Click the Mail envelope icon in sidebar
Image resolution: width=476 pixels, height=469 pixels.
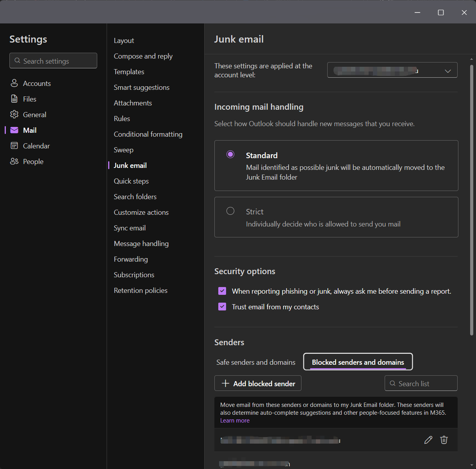click(x=14, y=130)
